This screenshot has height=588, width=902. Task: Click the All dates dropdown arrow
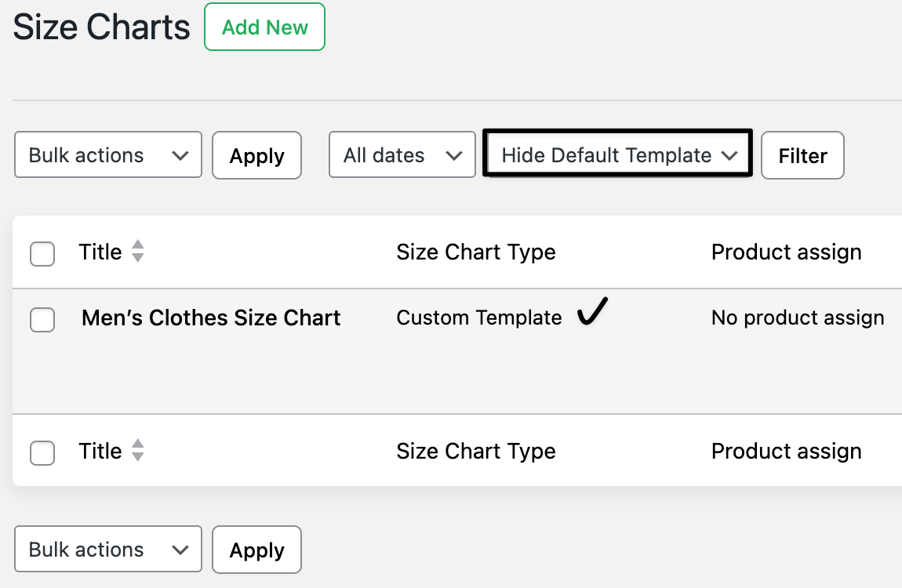[x=456, y=154]
